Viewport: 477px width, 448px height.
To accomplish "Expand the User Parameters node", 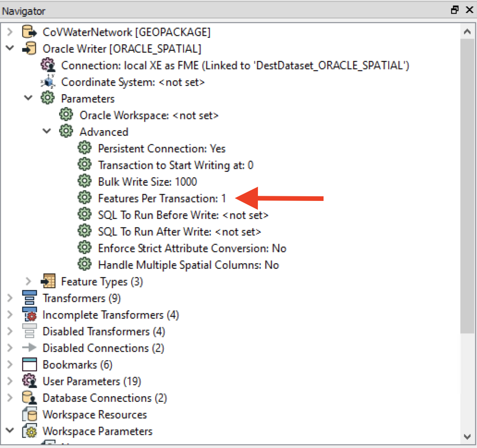I will click(10, 381).
